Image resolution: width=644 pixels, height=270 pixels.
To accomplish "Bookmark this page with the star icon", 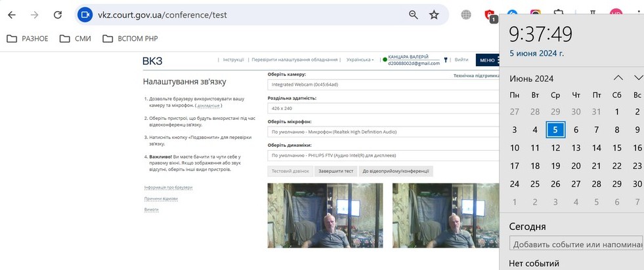I will 434,15.
